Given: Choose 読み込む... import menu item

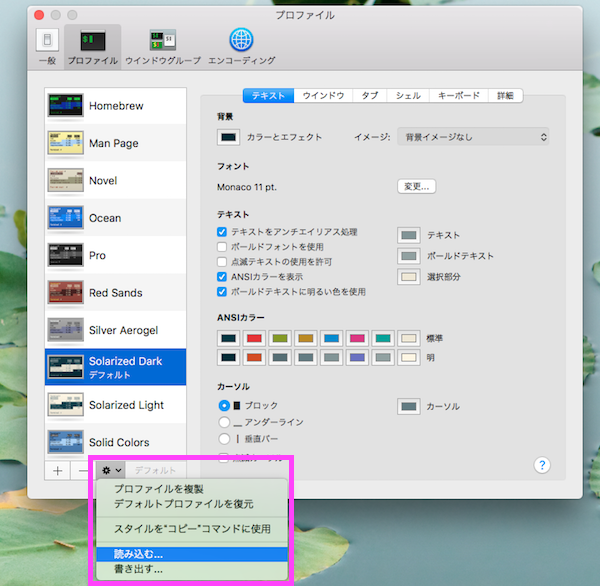Looking at the screenshot, I should click(192, 554).
